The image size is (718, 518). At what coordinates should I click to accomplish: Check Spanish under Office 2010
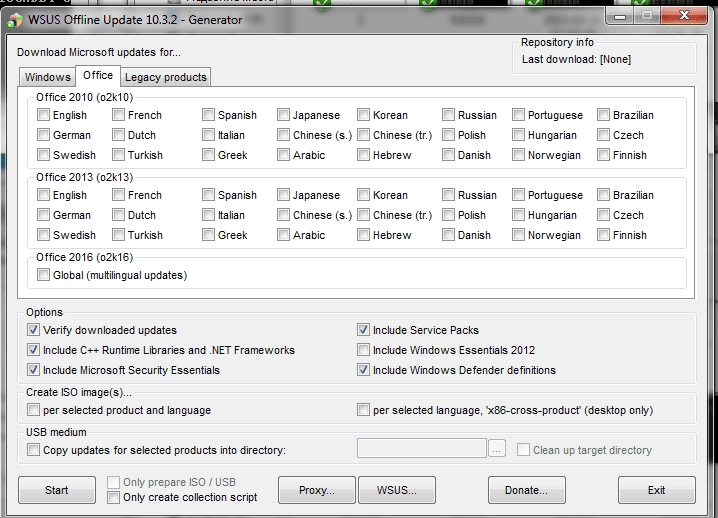[208, 115]
